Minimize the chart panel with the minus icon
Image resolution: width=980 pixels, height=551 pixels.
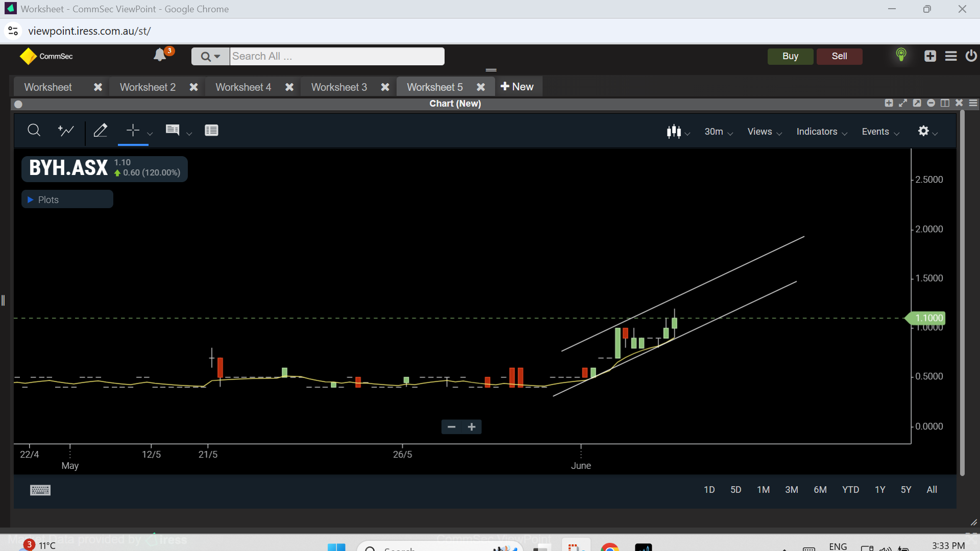point(931,103)
